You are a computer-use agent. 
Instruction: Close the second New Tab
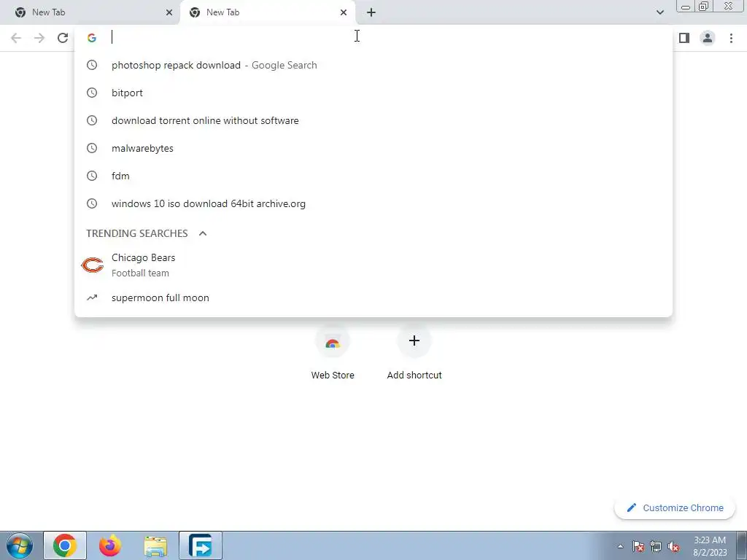pyautogui.click(x=343, y=12)
